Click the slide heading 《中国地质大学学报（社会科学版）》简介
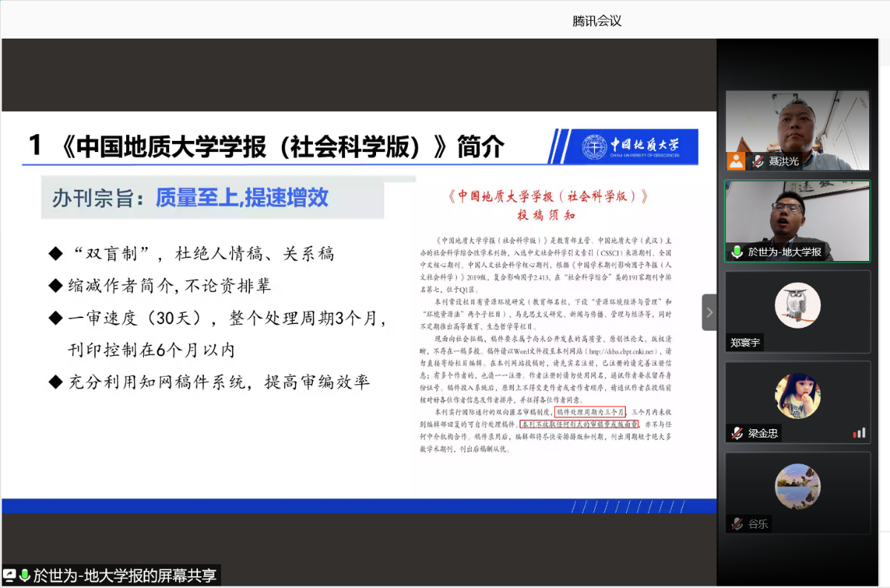This screenshot has width=890, height=588. [280, 146]
